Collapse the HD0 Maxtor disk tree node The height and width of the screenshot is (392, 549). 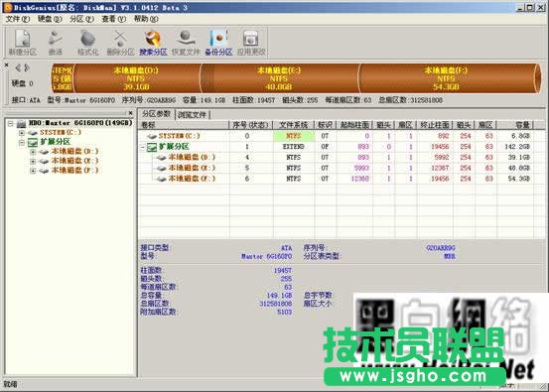[11, 123]
